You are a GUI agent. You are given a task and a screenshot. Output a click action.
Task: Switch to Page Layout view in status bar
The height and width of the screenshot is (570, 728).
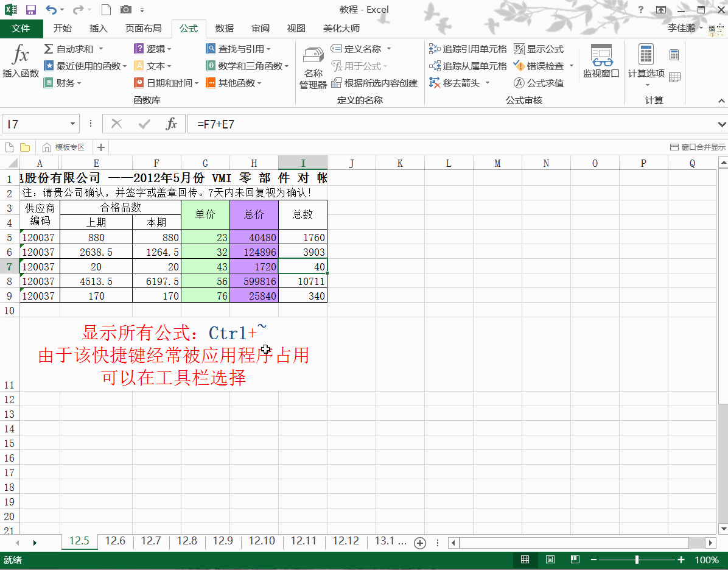550,560
